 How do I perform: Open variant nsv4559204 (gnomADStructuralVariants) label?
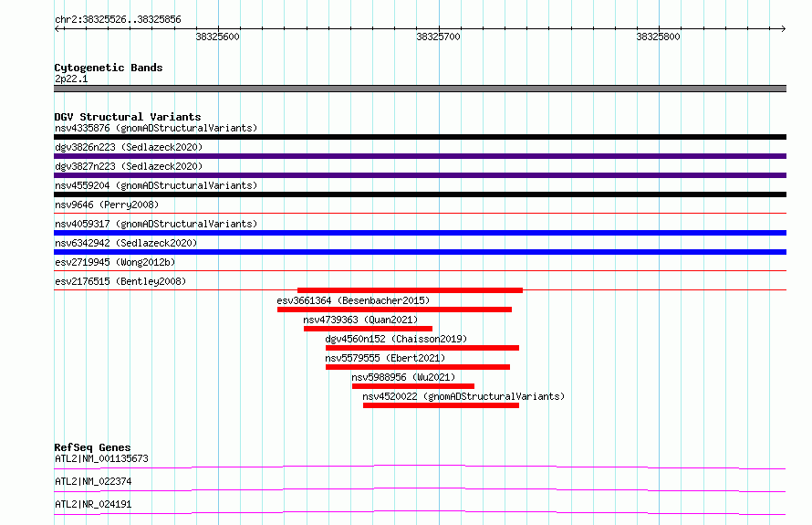[156, 185]
